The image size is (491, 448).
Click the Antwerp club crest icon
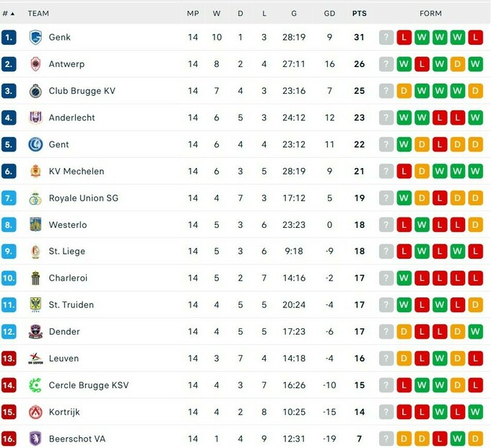[x=35, y=64]
